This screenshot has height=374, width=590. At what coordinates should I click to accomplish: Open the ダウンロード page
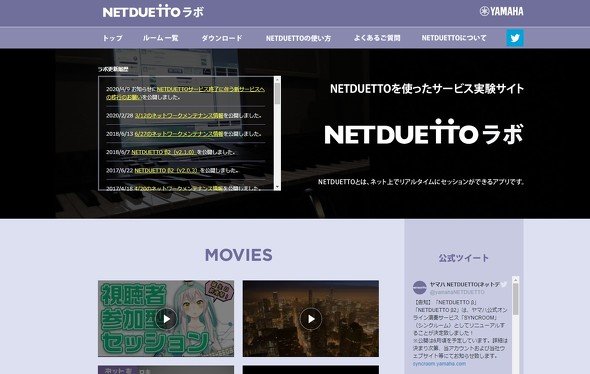(x=222, y=38)
